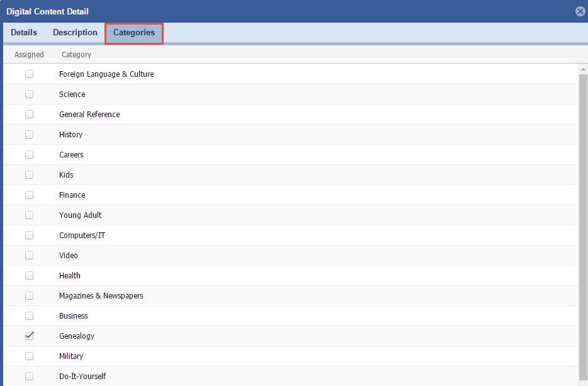Check the Careers category box
This screenshot has height=386, width=588.
[29, 155]
